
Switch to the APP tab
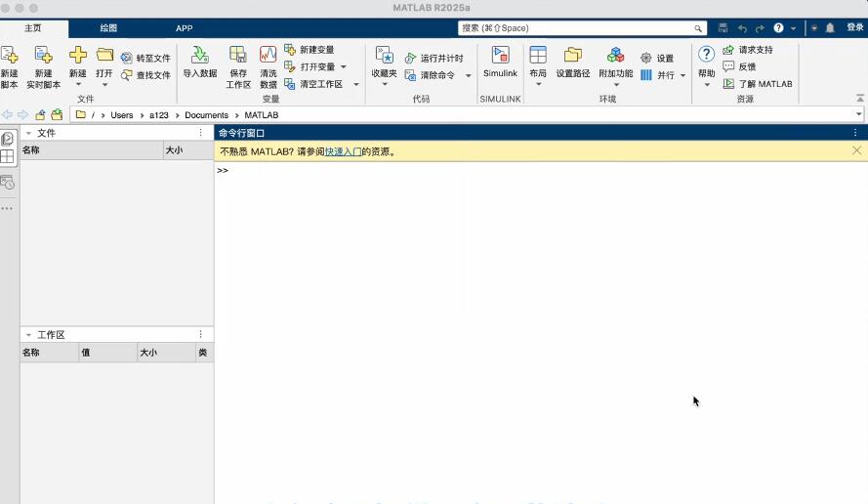(185, 28)
